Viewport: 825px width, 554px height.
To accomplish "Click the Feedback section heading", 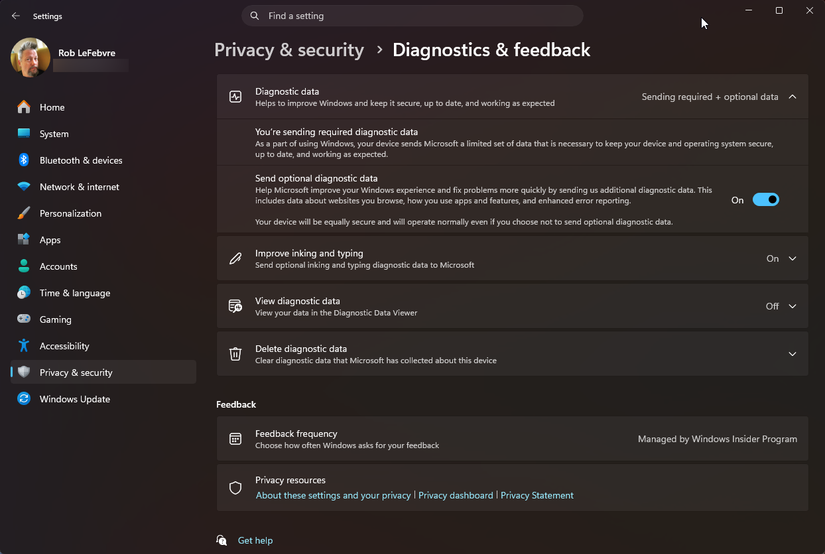I will (236, 404).
